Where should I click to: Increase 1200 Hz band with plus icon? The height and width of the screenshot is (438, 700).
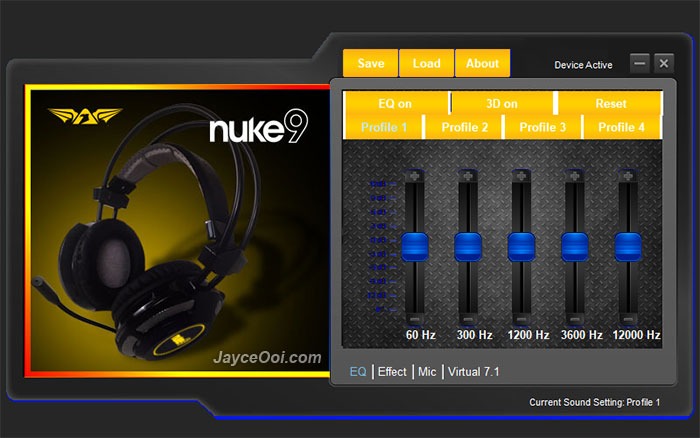(521, 176)
